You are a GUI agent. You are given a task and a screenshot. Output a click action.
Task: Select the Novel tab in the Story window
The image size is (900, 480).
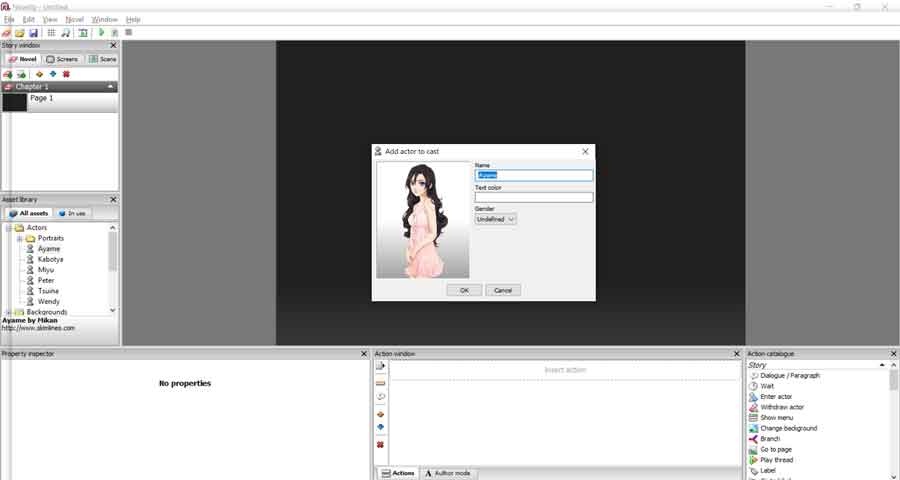pyautogui.click(x=22, y=59)
